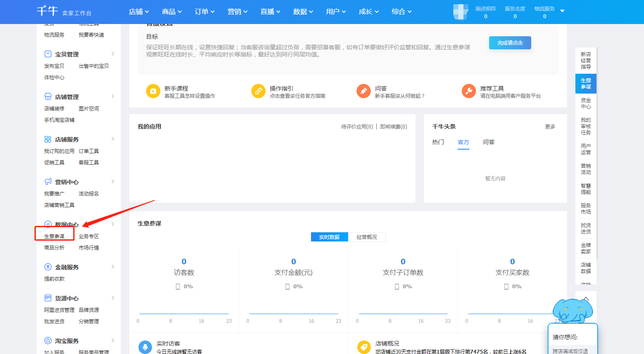Click the 店铺概况 tag icon

pos(364,347)
